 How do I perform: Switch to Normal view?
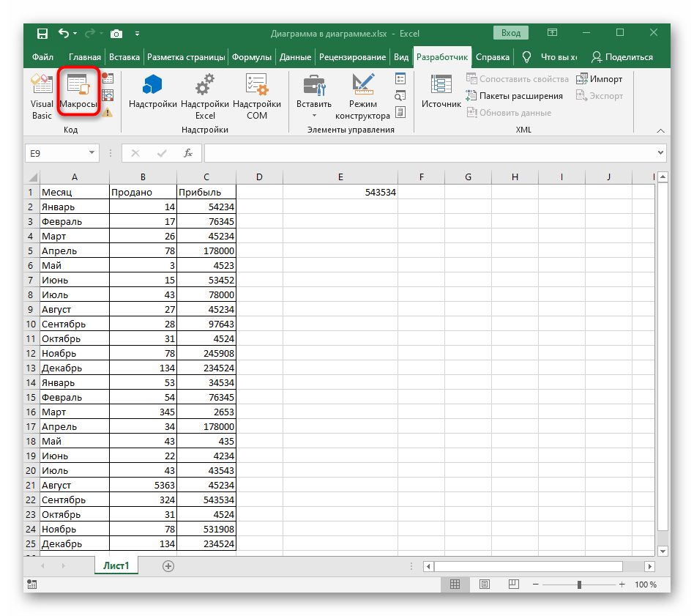455,585
